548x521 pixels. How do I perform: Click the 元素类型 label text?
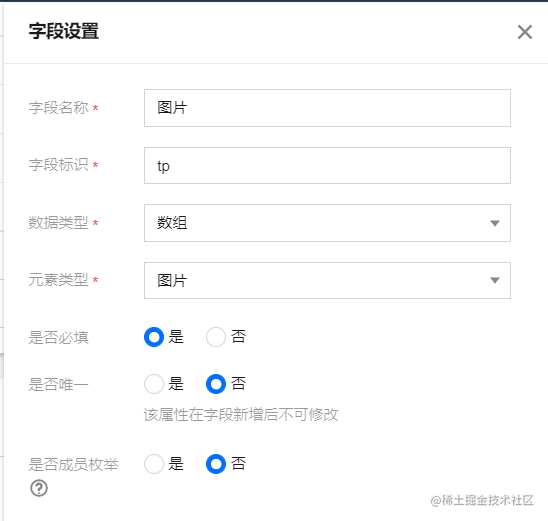click(58, 280)
